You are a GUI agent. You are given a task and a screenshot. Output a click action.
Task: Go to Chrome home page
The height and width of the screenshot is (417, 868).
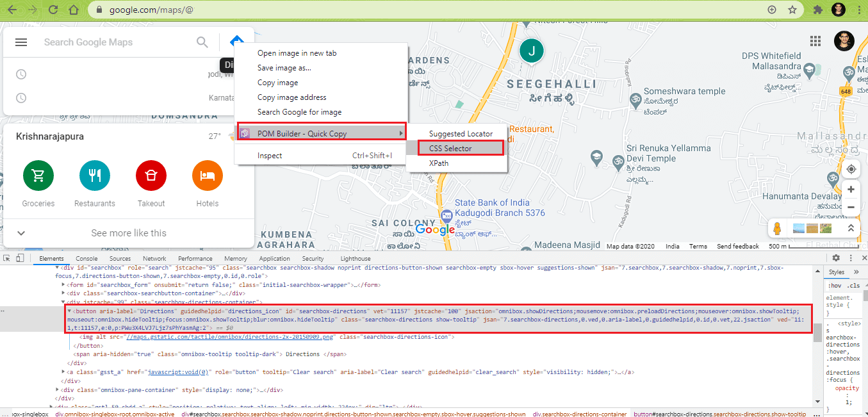click(74, 10)
